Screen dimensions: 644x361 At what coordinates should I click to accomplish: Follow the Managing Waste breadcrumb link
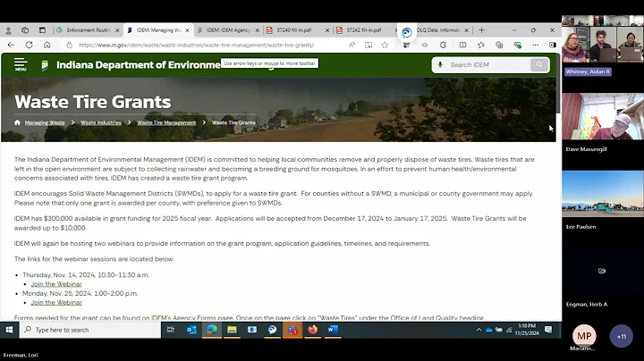pyautogui.click(x=45, y=122)
